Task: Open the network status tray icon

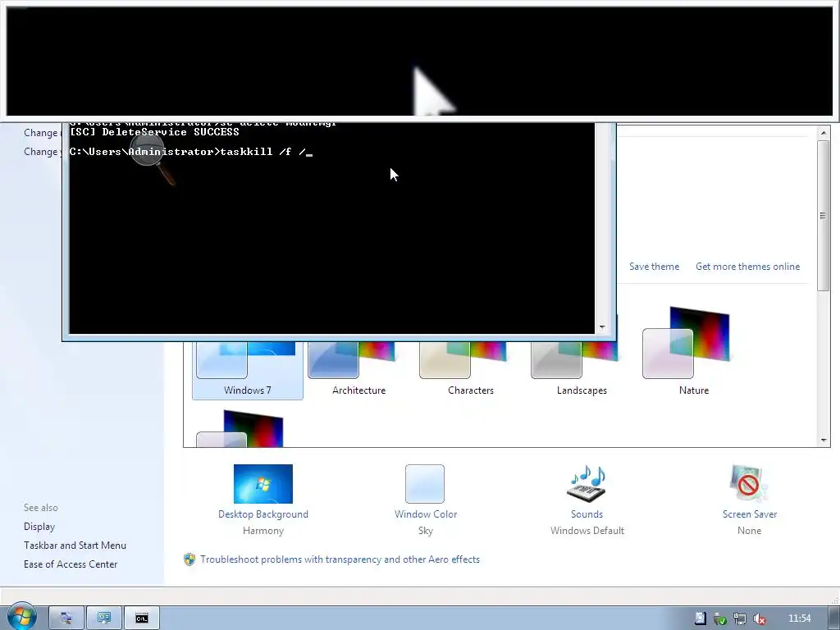Action: coord(740,619)
